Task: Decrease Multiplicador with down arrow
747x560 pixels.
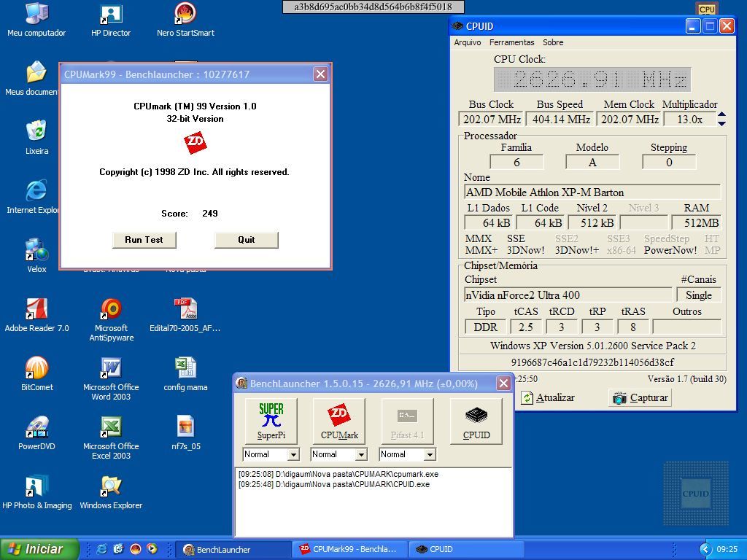Action: (721, 123)
